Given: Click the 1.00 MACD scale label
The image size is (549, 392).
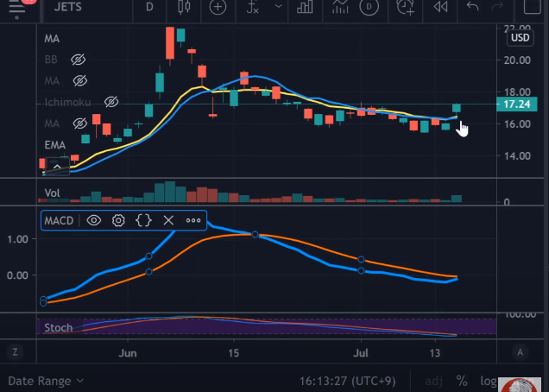Looking at the screenshot, I should pos(17,239).
